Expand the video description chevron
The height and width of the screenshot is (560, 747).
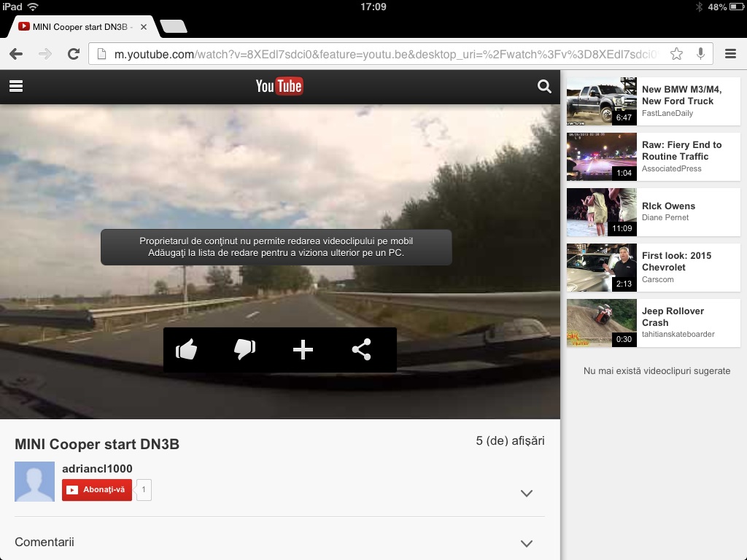[527, 494]
